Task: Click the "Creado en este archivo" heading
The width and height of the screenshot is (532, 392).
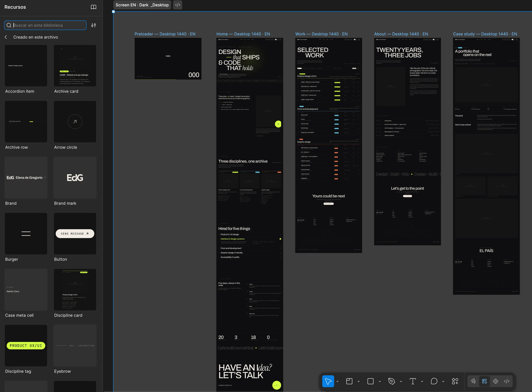Action: pos(36,37)
